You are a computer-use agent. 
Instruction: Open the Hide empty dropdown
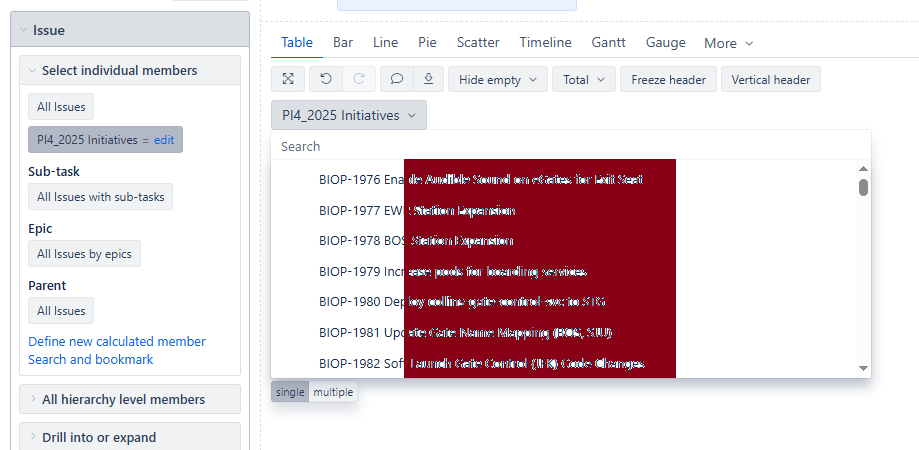pos(497,80)
